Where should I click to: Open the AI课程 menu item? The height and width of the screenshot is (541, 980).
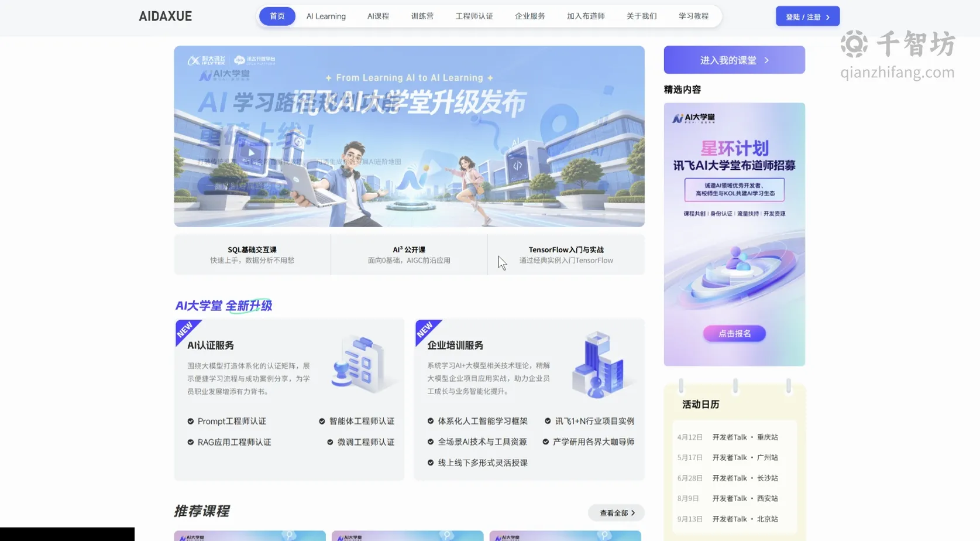[378, 16]
